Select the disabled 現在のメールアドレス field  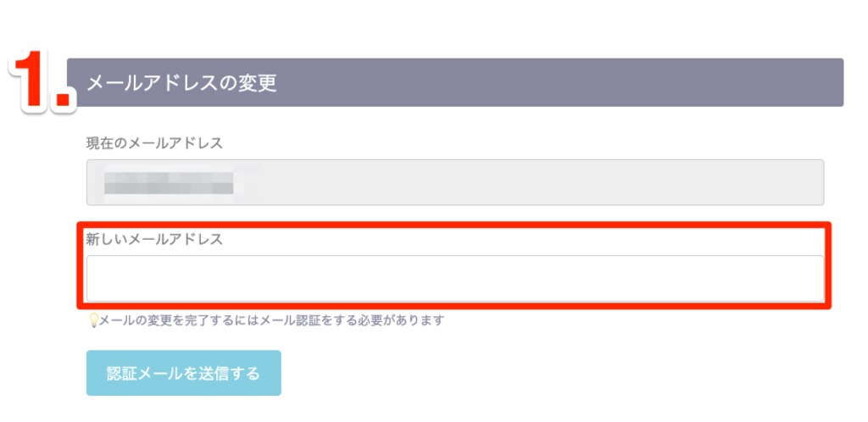(455, 182)
